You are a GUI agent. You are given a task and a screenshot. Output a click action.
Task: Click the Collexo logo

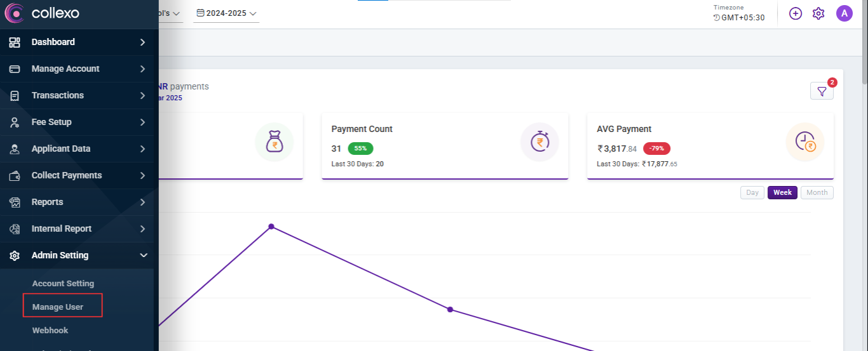click(x=42, y=13)
